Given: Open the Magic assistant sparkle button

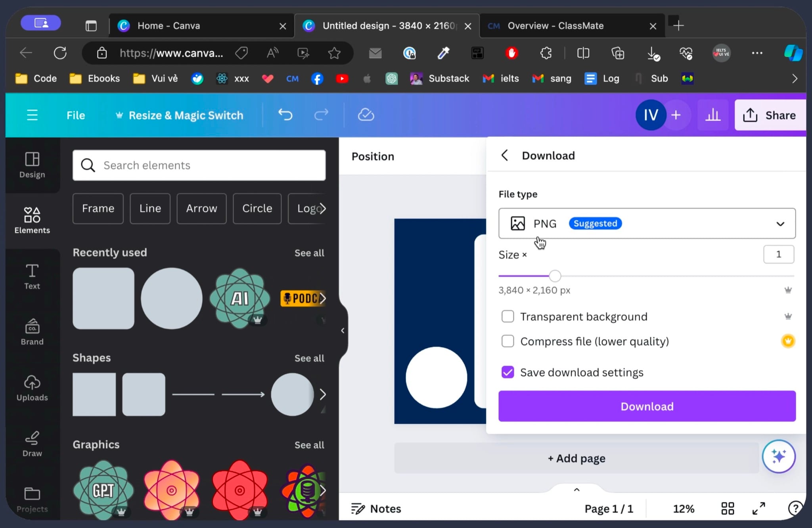Looking at the screenshot, I should (779, 456).
